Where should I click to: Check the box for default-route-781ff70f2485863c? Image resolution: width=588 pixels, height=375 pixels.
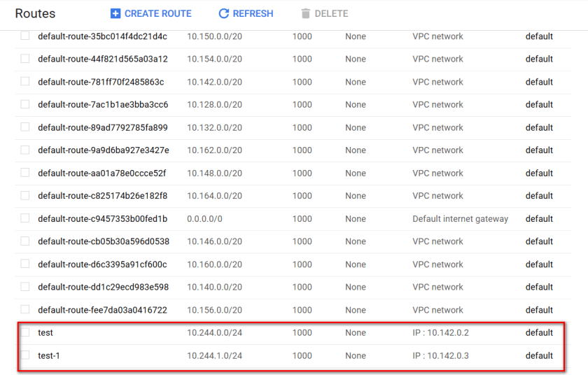point(25,82)
